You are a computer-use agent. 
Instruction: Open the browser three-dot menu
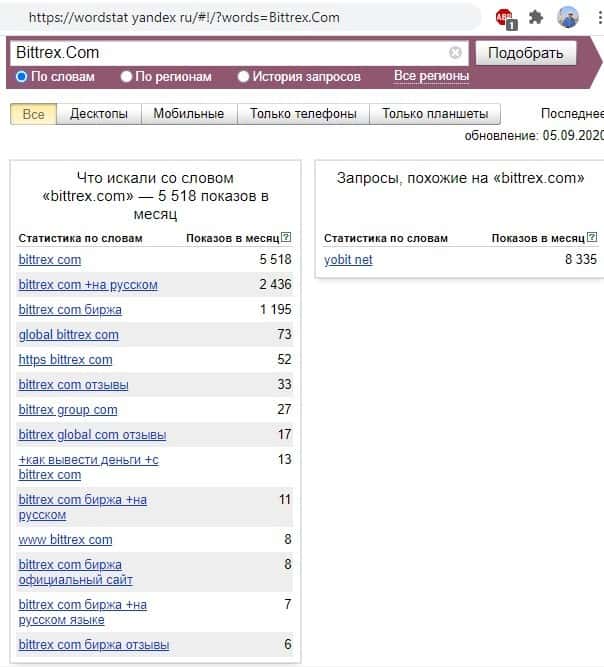tap(600, 17)
